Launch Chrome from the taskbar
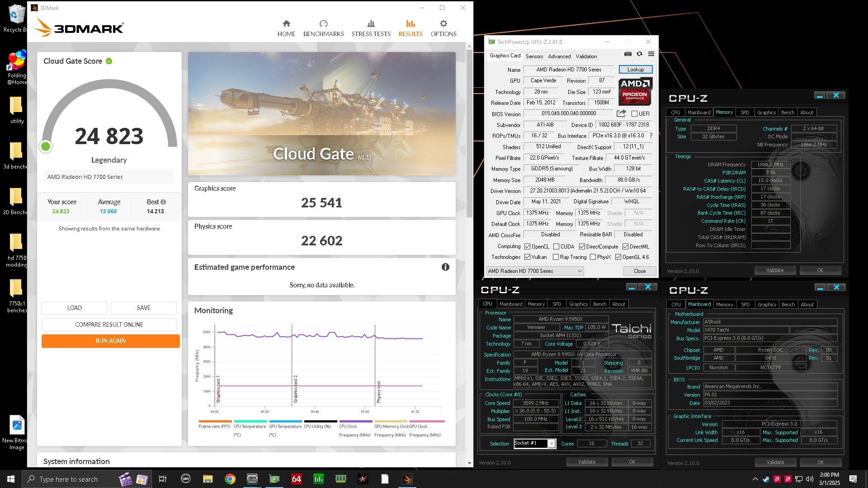The width and height of the screenshot is (868, 488). tap(230, 479)
